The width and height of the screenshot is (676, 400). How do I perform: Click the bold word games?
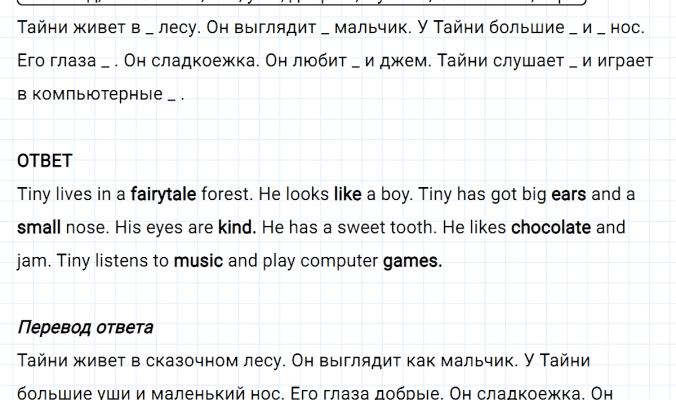click(413, 262)
